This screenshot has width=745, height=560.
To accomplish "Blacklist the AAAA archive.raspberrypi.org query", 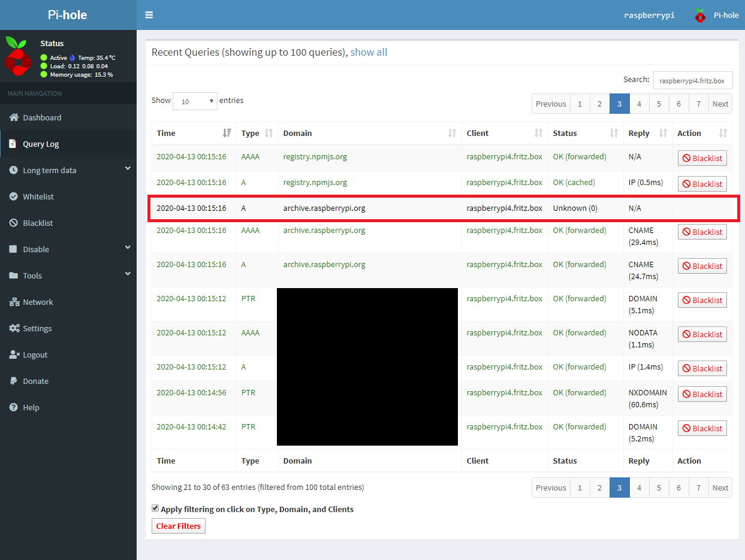I will [702, 232].
